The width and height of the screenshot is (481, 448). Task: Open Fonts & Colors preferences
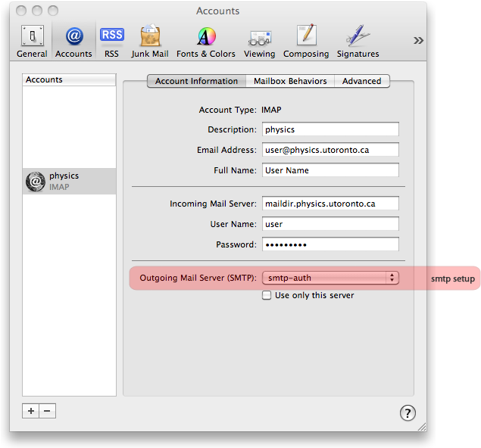click(206, 42)
